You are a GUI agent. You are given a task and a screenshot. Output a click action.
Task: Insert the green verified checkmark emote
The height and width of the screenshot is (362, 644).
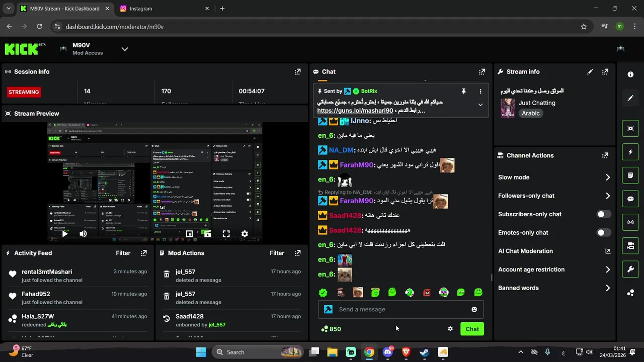pyautogui.click(x=323, y=293)
